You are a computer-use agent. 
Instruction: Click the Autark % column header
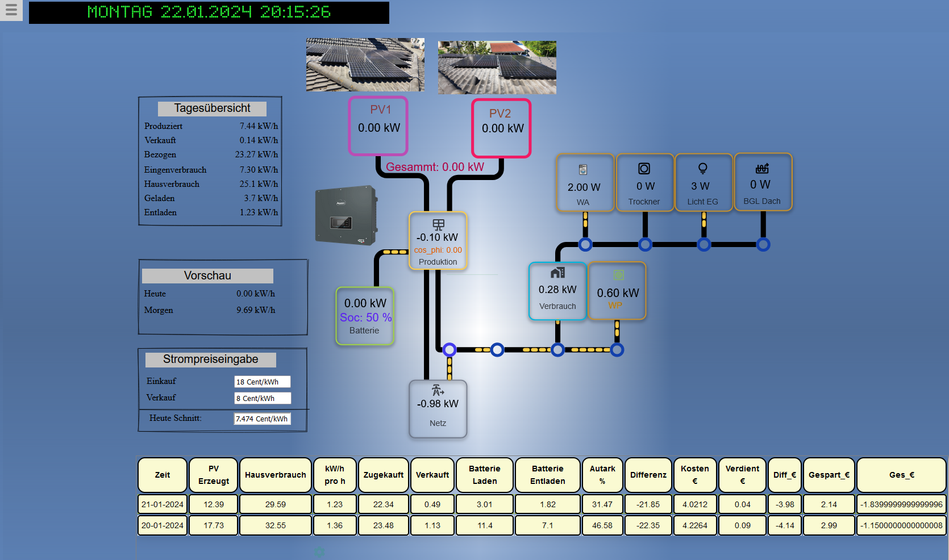click(602, 475)
